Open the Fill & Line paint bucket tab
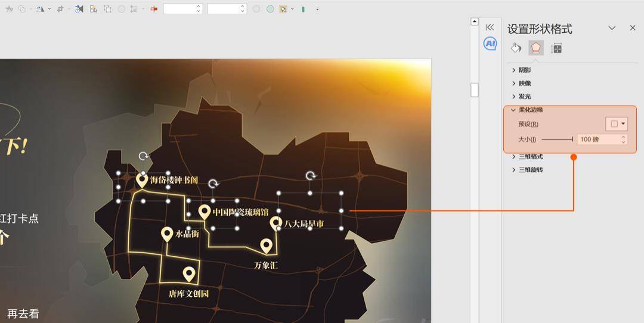644x323 pixels. click(x=516, y=48)
